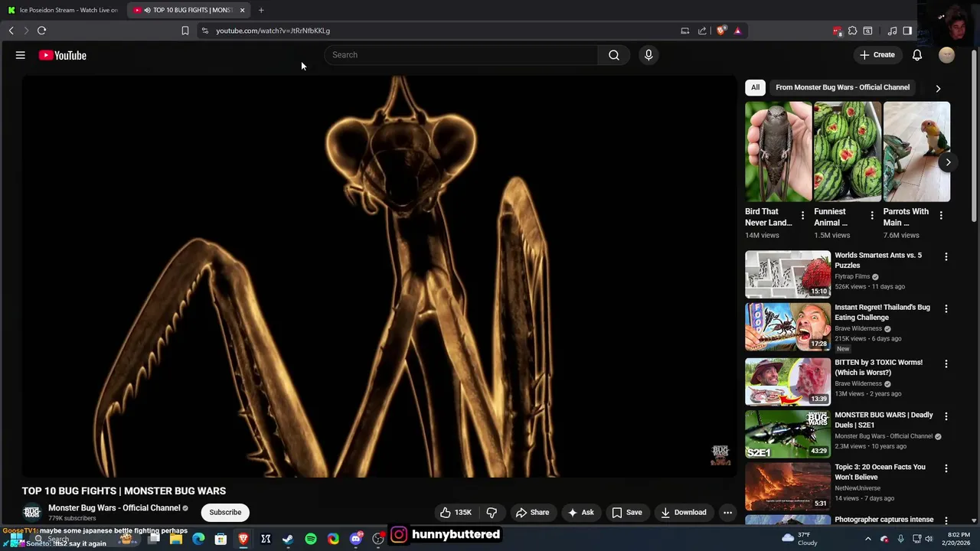This screenshot has height=551, width=980.
Task: Click the share page icon in address bar
Action: [702, 31]
